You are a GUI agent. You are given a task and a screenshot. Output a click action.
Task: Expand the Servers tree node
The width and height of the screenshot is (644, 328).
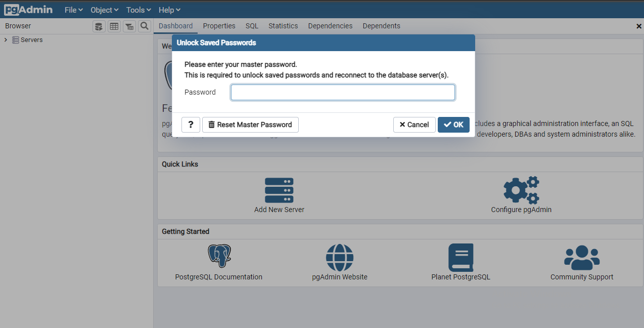(x=6, y=40)
